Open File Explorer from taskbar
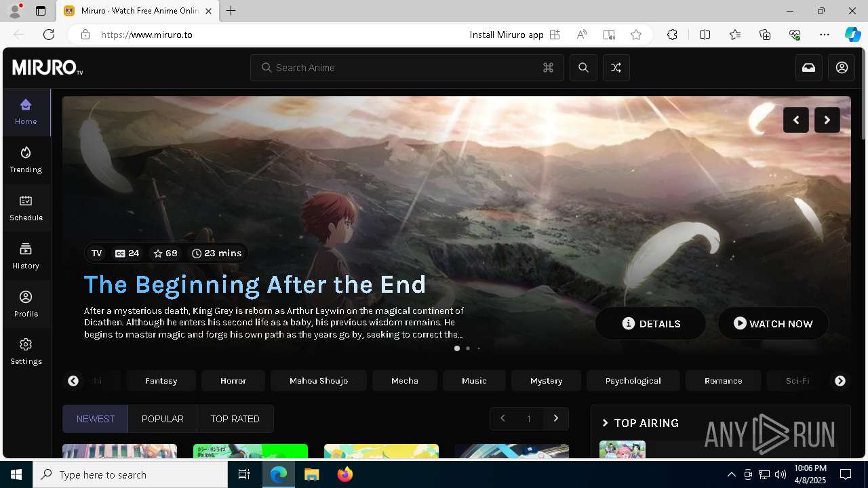 311,474
